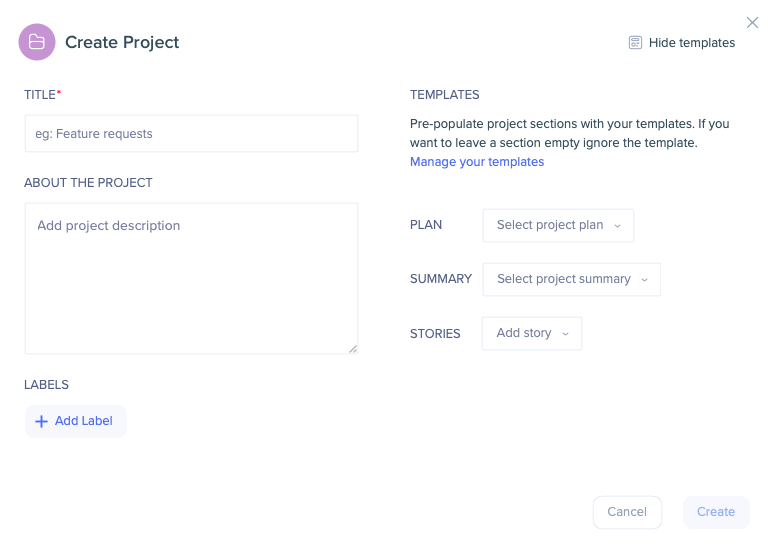768x549 pixels.
Task: Click the templates icon beside Hide templates
Action: [x=635, y=43]
